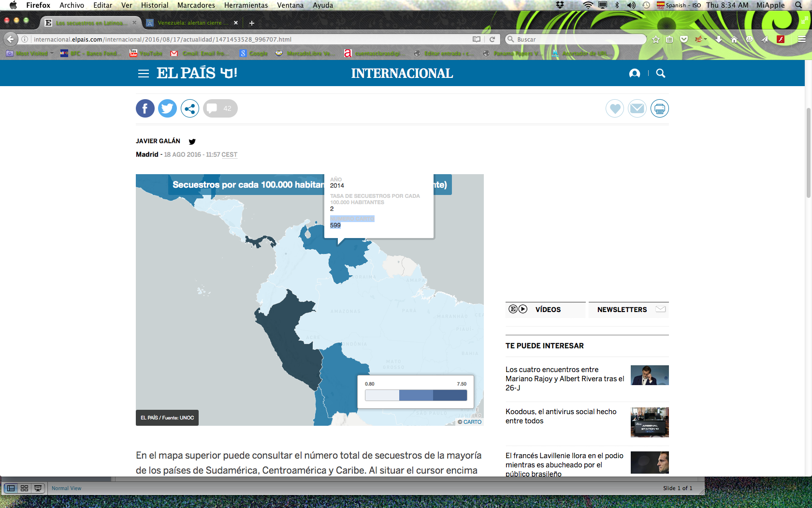Screen dimensions: 812x508
Task: Send article by email envelope icon
Action: tap(637, 108)
